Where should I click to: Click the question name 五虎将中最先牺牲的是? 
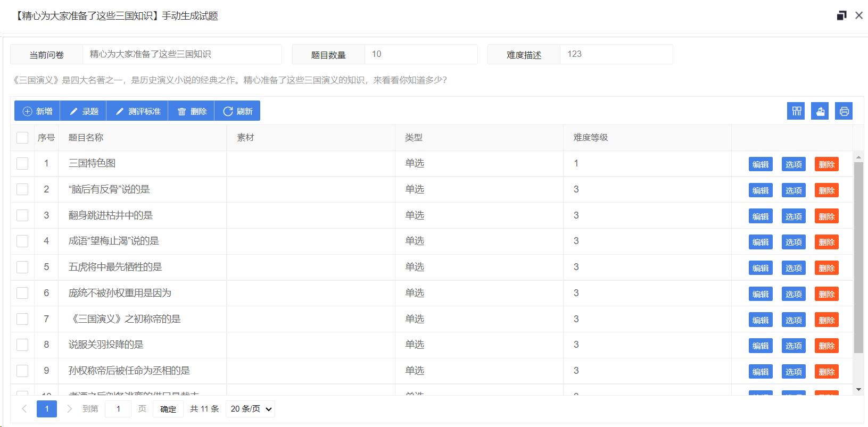pos(115,267)
